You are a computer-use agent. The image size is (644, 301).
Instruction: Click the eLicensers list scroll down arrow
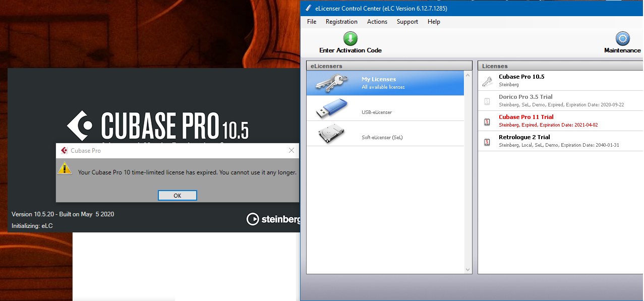pyautogui.click(x=468, y=269)
